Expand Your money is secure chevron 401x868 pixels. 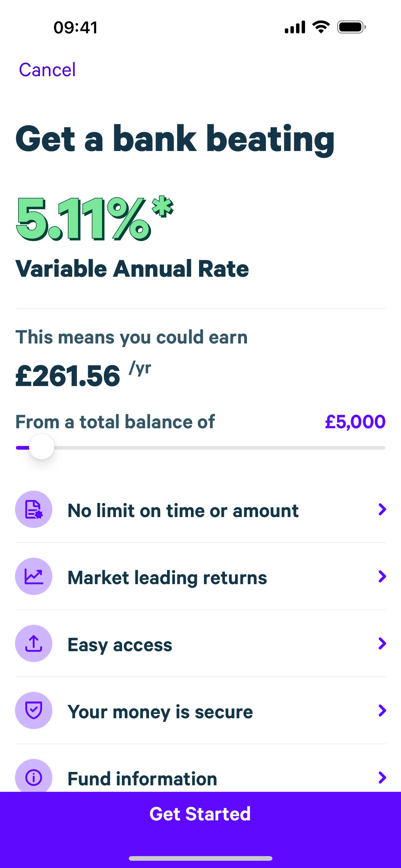click(382, 710)
